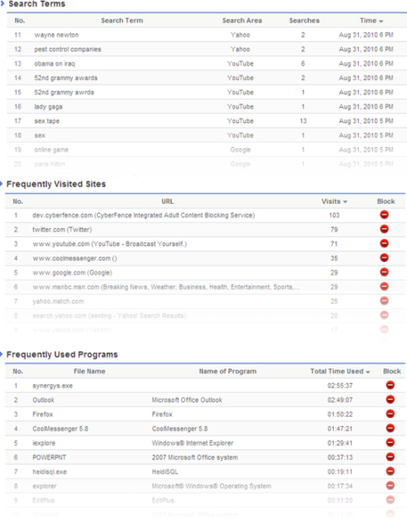Image resolution: width=407 pixels, height=532 pixels.
Task: Block the Firefox program
Action: pos(390,414)
